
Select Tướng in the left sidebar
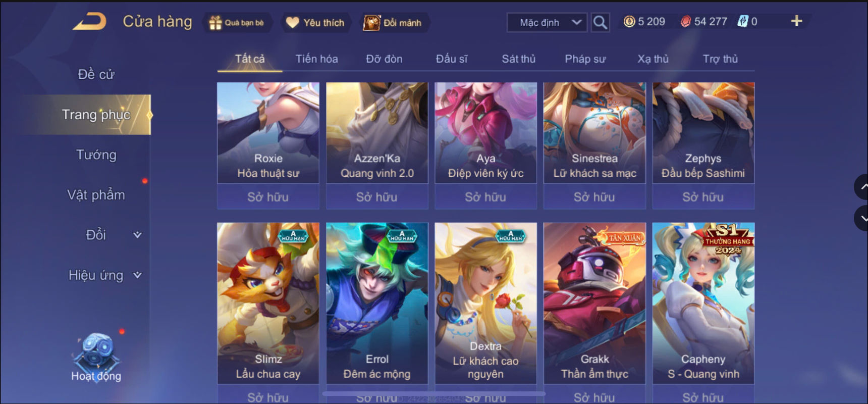coord(96,155)
